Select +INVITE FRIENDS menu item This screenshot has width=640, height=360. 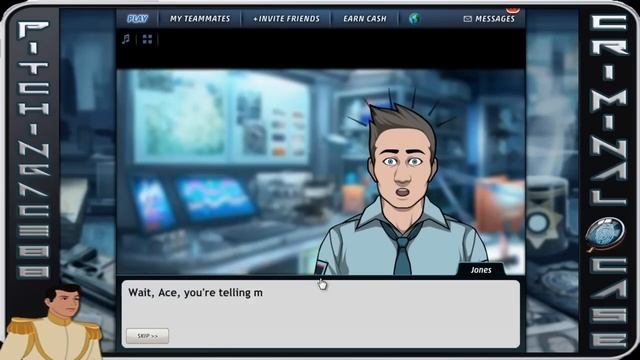pos(286,19)
